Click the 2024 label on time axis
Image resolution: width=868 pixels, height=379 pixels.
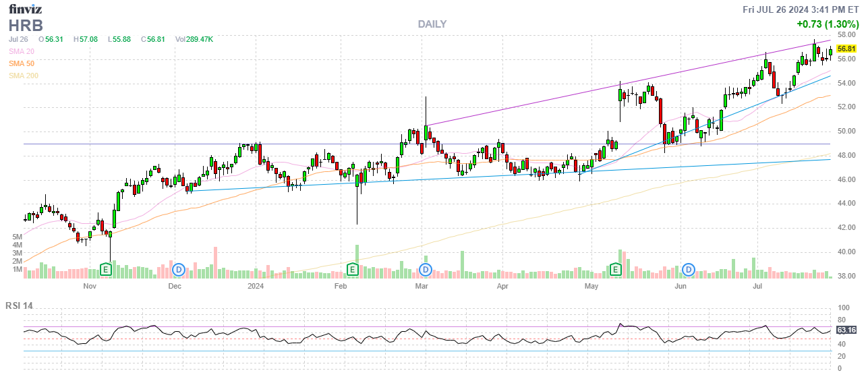pos(255,287)
